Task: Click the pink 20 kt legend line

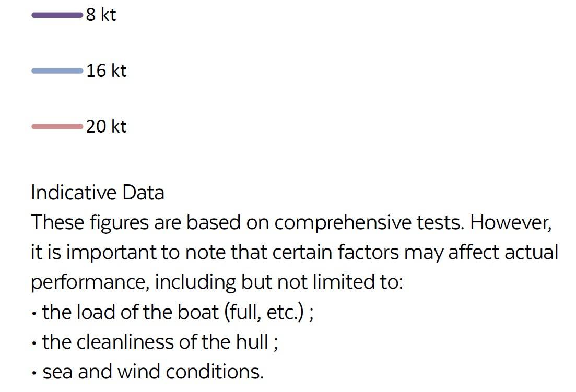Action: coord(57,127)
